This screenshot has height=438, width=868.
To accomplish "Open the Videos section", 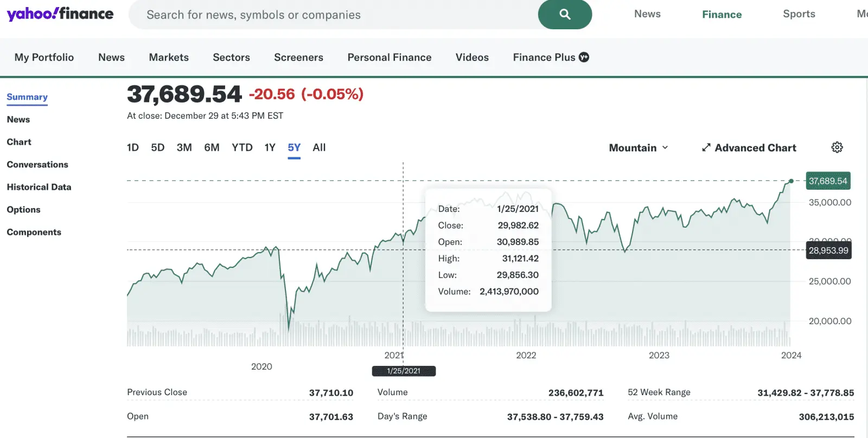I will tap(471, 57).
